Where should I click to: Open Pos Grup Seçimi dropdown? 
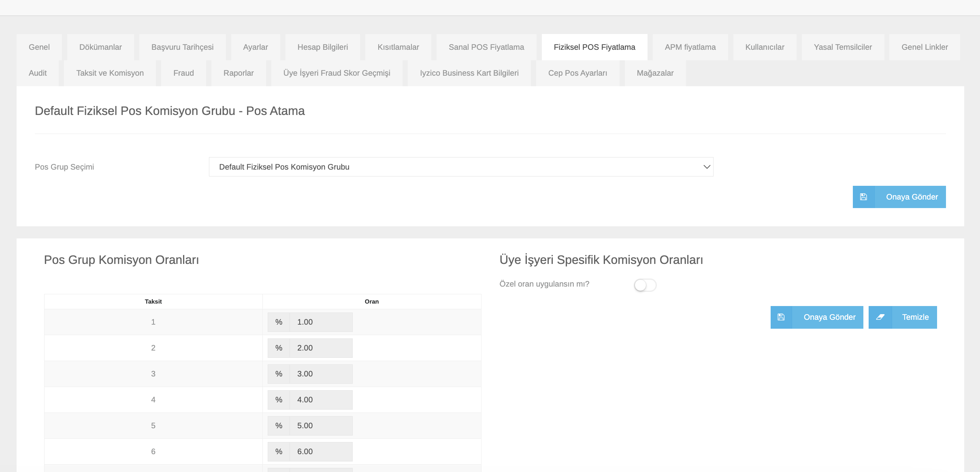460,167
